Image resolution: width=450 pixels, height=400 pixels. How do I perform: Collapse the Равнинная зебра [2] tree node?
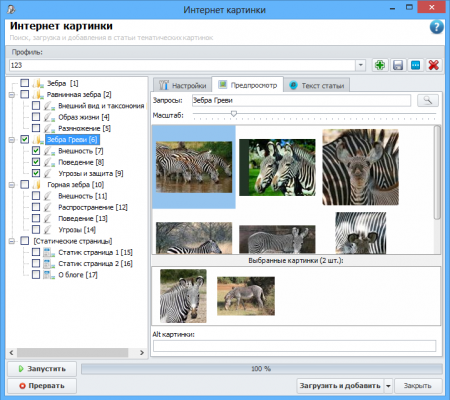coord(12,95)
